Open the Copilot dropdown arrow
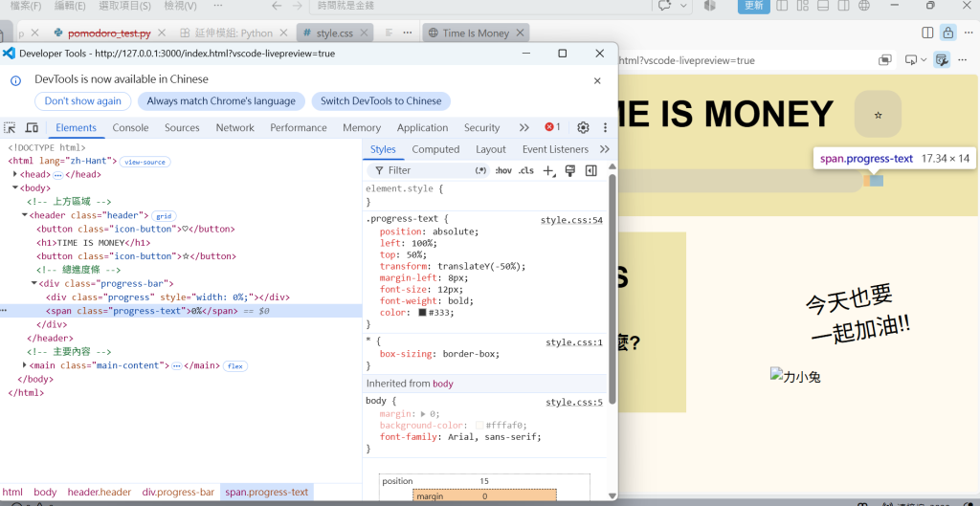 [682, 6]
